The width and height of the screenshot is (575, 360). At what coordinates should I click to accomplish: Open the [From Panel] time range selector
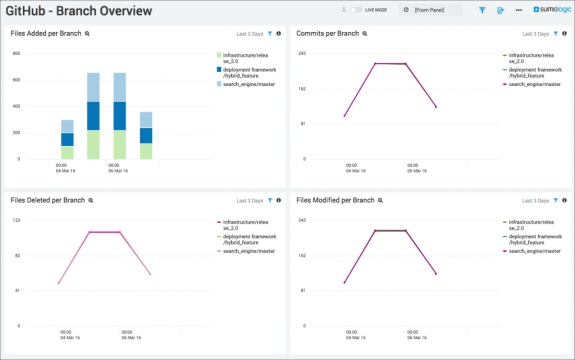click(431, 10)
